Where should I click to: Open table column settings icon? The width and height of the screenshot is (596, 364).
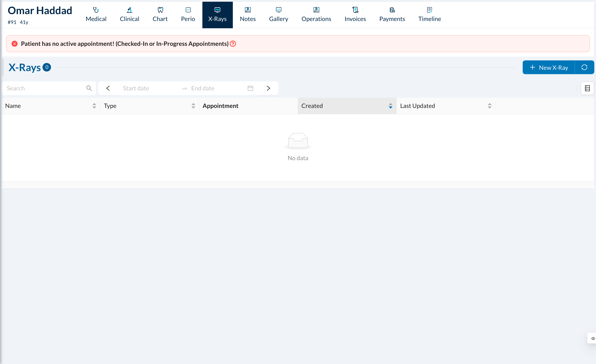(587, 88)
